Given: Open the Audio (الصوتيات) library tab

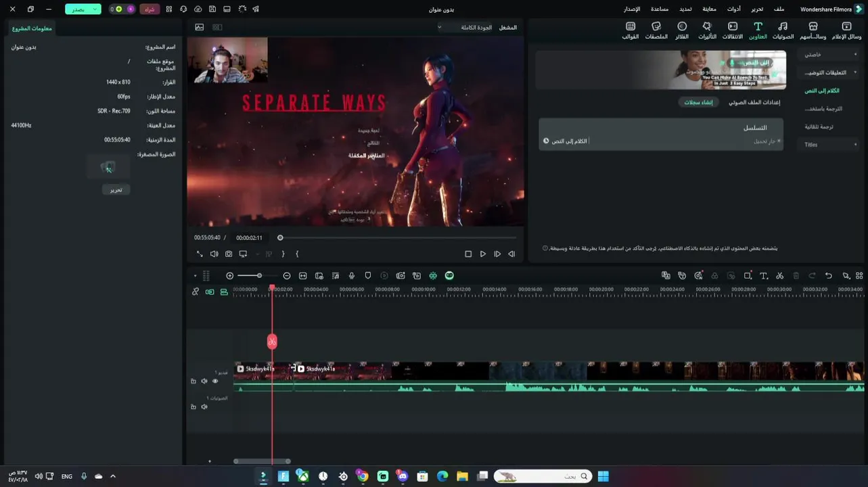Looking at the screenshot, I should coord(783,30).
